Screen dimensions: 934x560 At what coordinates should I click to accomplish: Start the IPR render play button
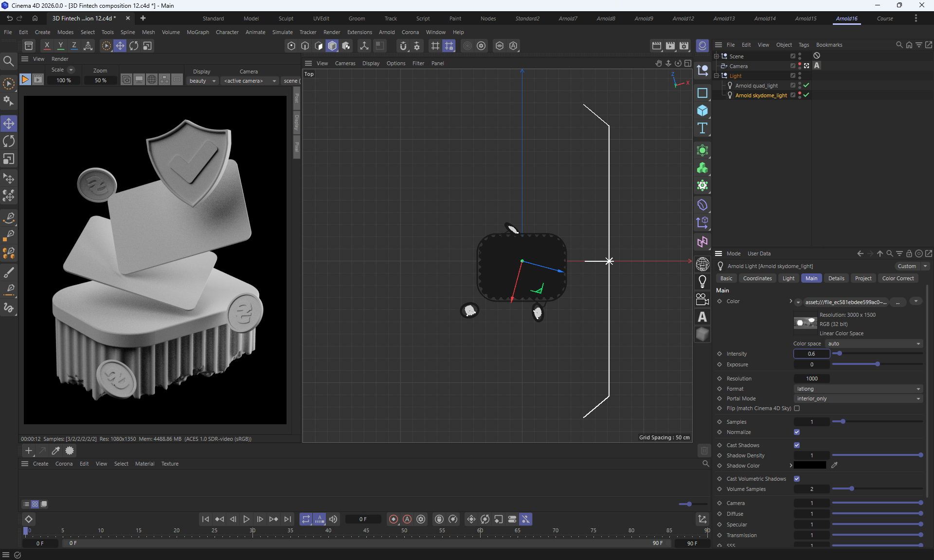(25, 80)
